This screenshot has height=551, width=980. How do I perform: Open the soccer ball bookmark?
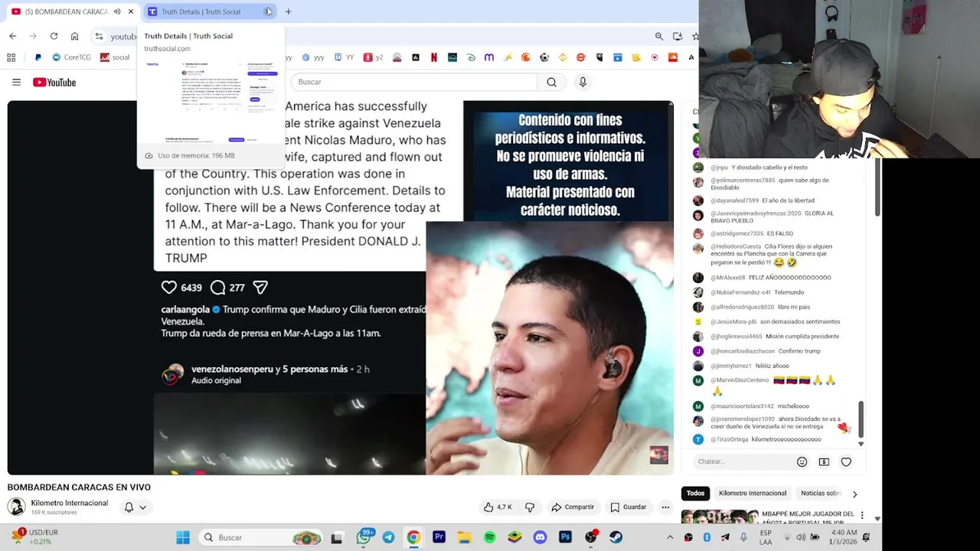pyautogui.click(x=544, y=57)
